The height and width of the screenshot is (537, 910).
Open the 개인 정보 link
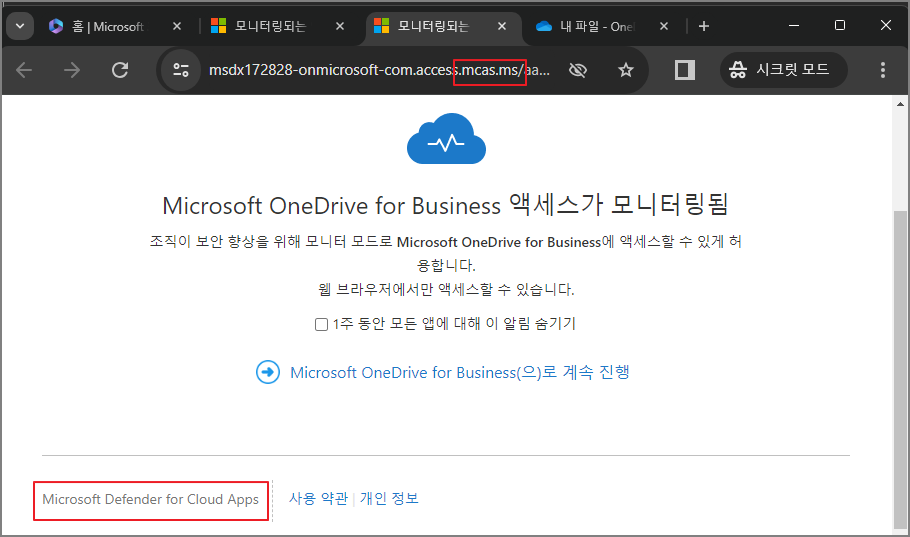[389, 498]
